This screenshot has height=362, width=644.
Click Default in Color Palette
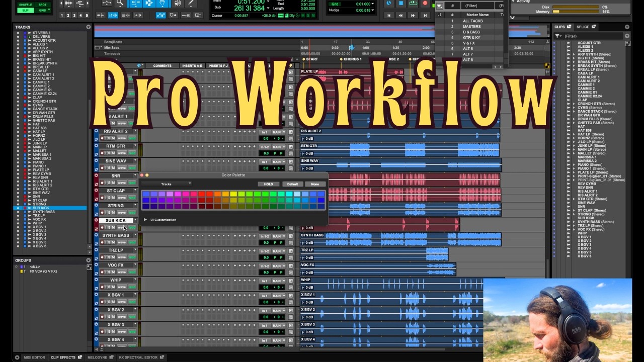[293, 184]
